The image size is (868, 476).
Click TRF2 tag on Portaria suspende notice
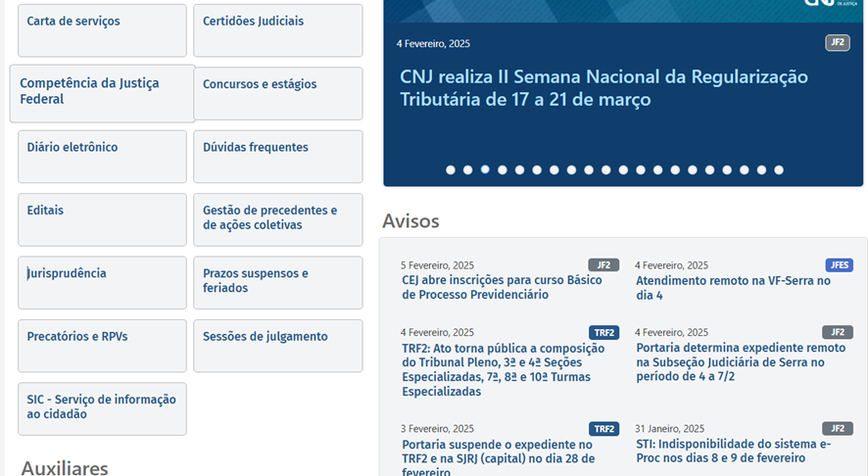click(x=603, y=429)
